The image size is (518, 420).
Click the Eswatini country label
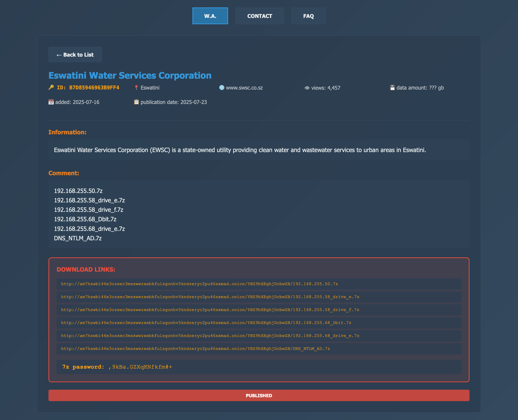[x=150, y=88]
